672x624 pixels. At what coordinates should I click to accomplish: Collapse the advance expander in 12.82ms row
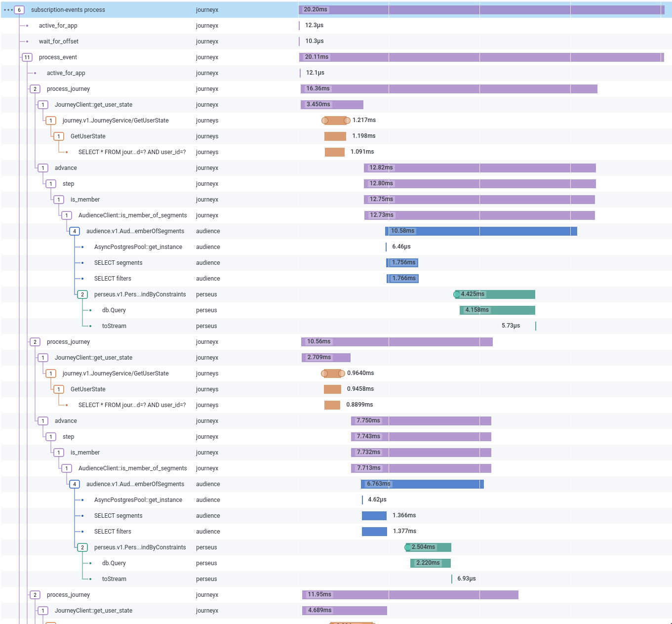pos(43,168)
